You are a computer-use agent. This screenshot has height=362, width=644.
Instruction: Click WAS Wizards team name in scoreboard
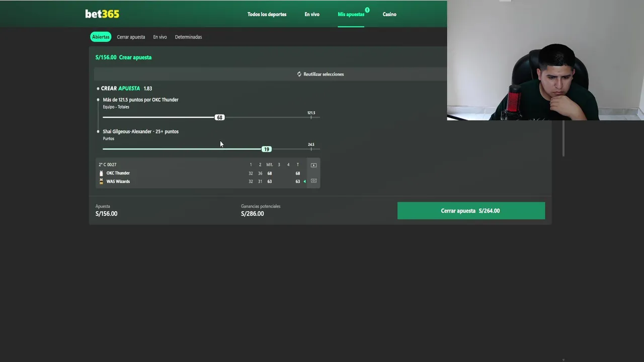(118, 182)
